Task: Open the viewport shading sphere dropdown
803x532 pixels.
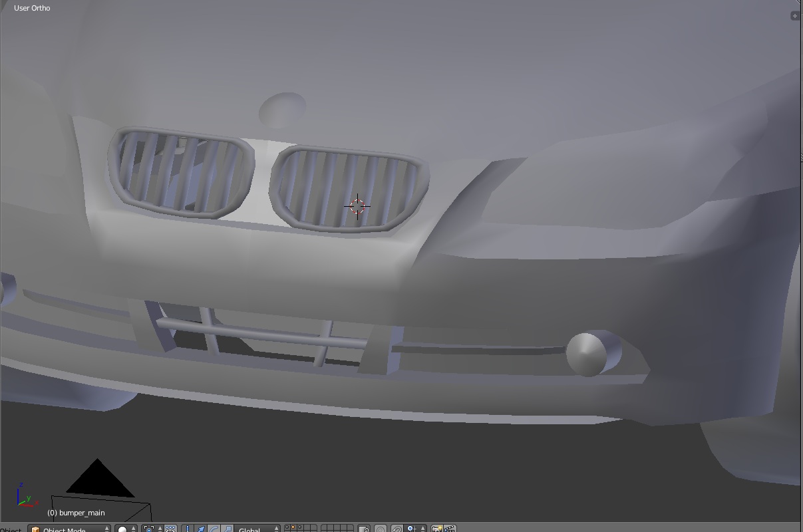Action: click(126, 529)
